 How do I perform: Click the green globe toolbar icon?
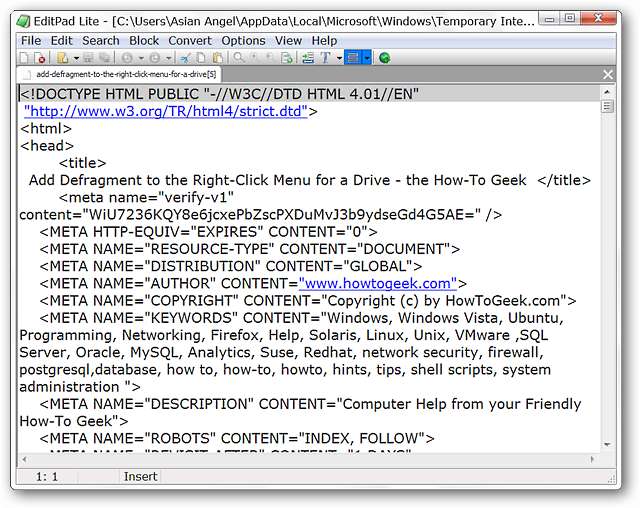click(385, 58)
